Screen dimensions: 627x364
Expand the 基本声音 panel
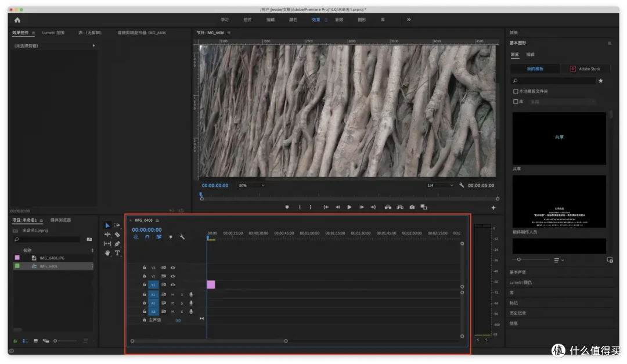tap(518, 272)
